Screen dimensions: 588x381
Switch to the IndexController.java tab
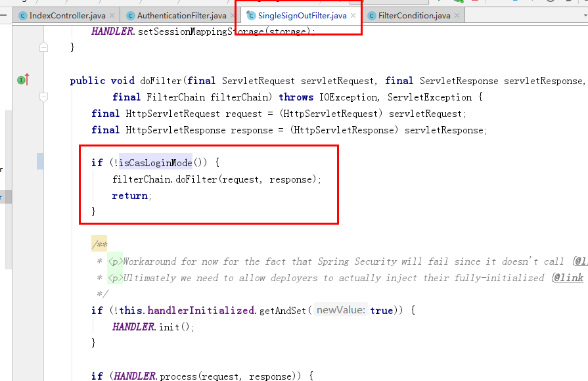tap(67, 15)
